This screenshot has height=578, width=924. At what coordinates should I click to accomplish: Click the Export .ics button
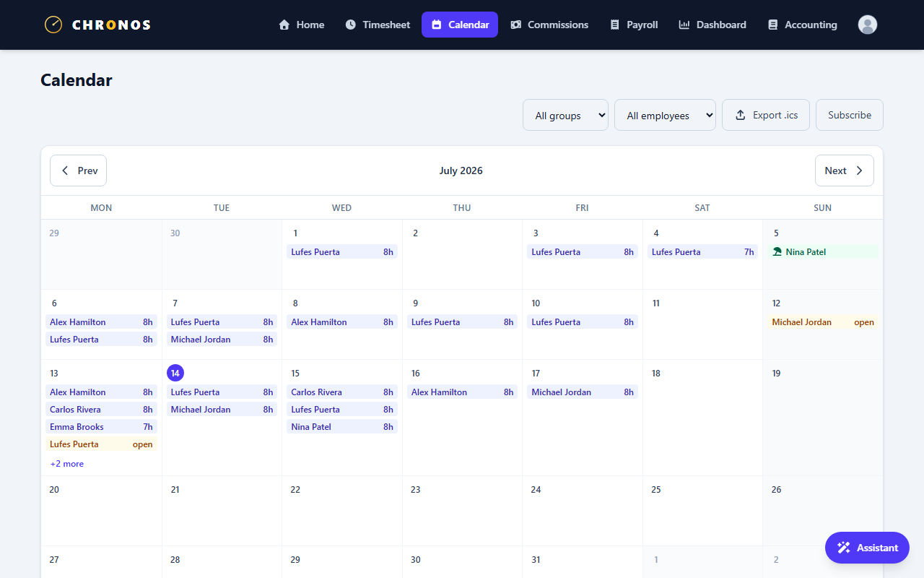766,115
